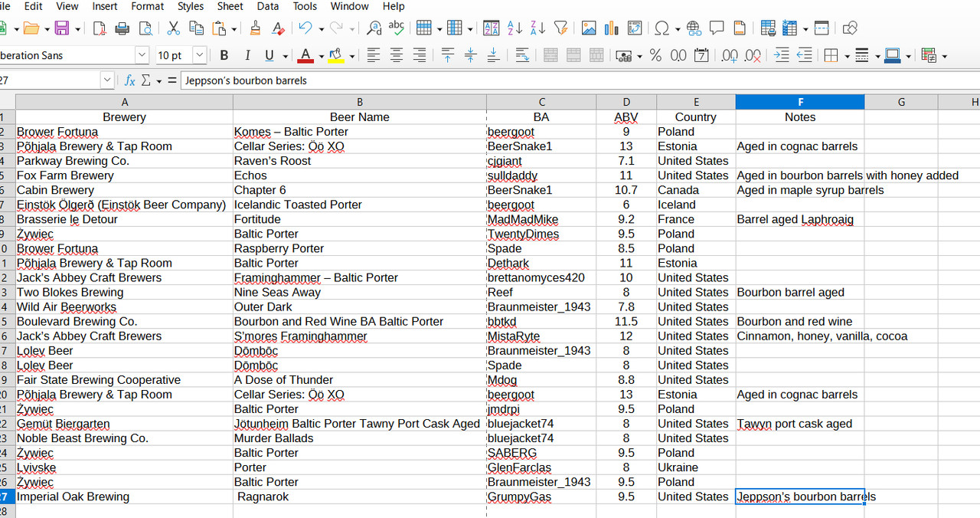Expand the font name dropdown

[x=142, y=55]
